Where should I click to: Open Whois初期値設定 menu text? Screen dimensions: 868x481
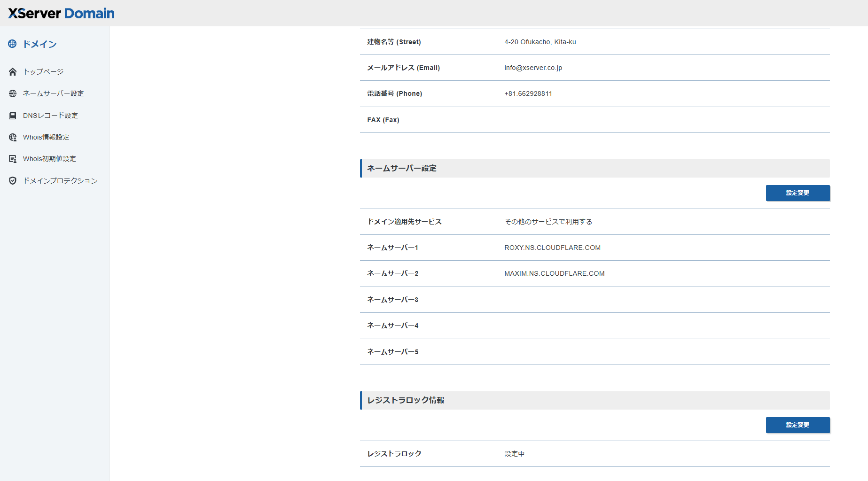tap(49, 159)
